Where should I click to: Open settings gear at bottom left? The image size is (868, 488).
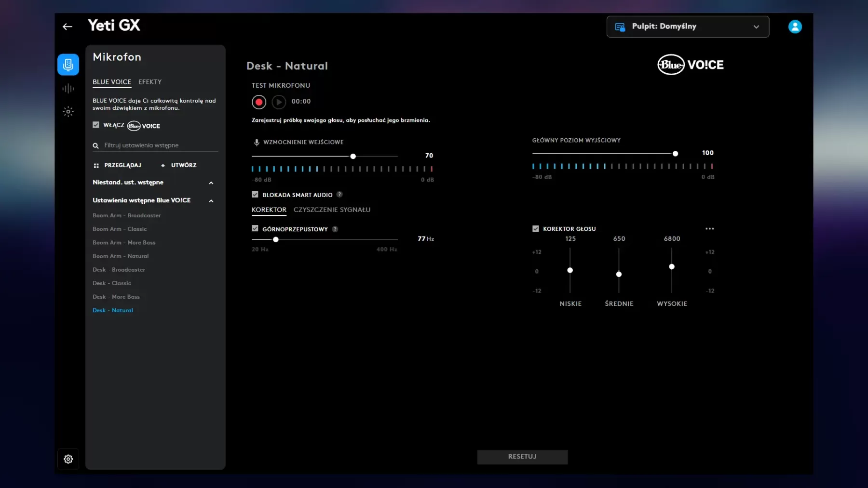(x=68, y=459)
